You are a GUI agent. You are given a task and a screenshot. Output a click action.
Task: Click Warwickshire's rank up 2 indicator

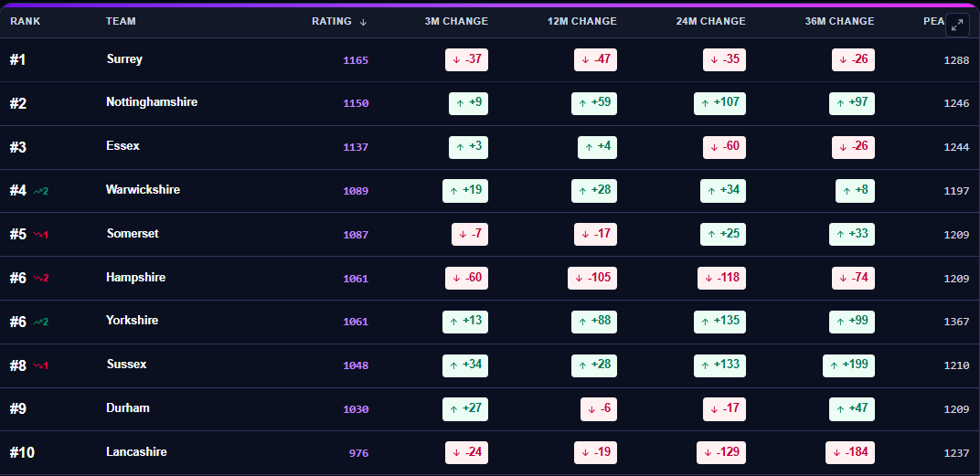(40, 191)
